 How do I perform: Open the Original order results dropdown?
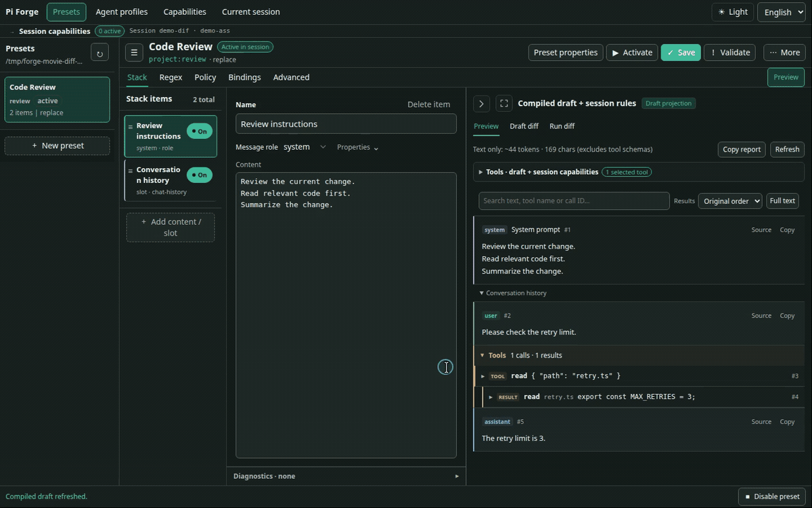tap(730, 201)
